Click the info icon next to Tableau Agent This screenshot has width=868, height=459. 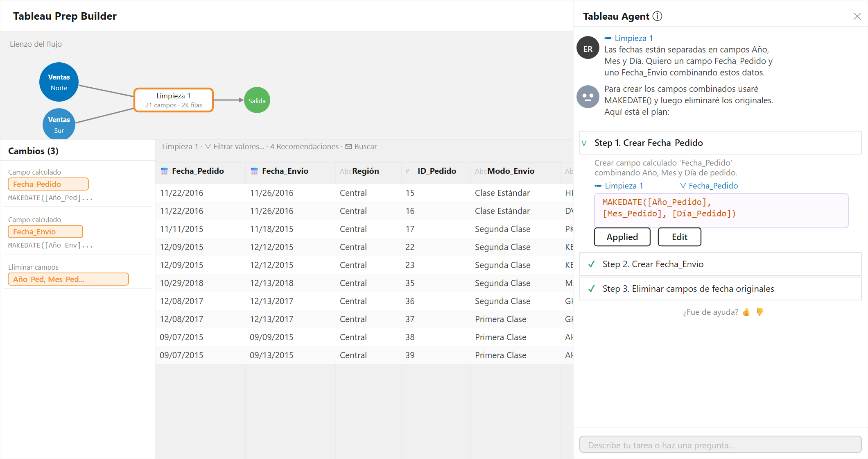pyautogui.click(x=657, y=16)
